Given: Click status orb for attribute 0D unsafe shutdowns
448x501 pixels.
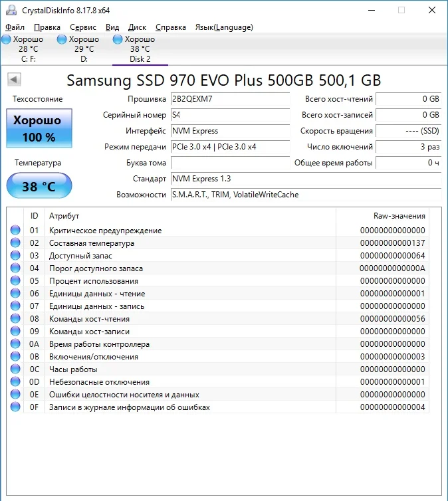Looking at the screenshot, I should click(15, 381).
